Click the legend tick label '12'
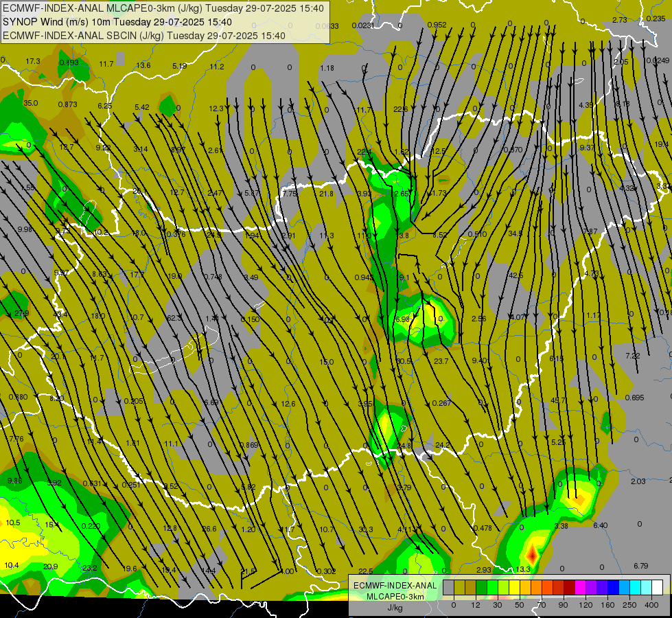 pos(476,605)
